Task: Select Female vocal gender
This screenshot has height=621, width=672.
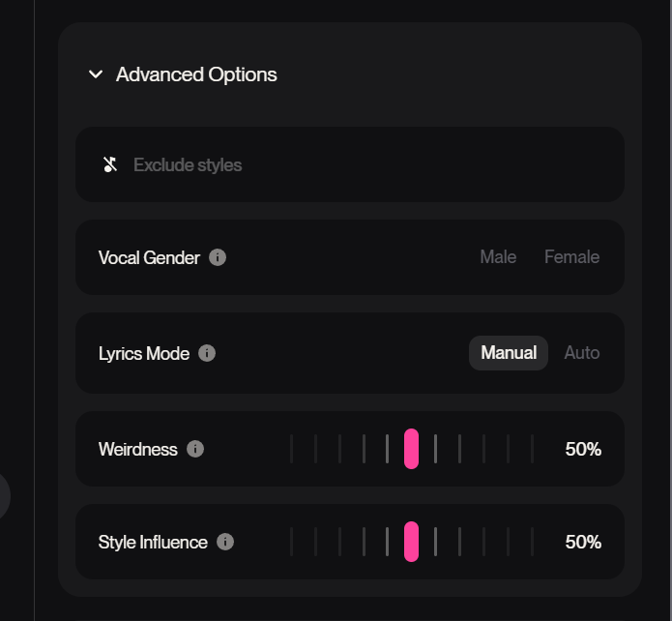Action: (571, 257)
